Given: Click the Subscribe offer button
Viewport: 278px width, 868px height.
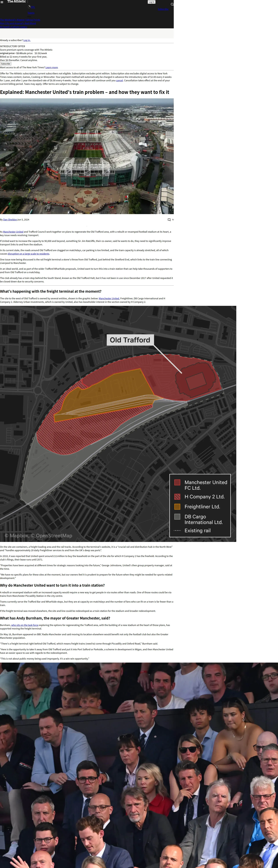Looking at the screenshot, I should [x=6, y=64].
